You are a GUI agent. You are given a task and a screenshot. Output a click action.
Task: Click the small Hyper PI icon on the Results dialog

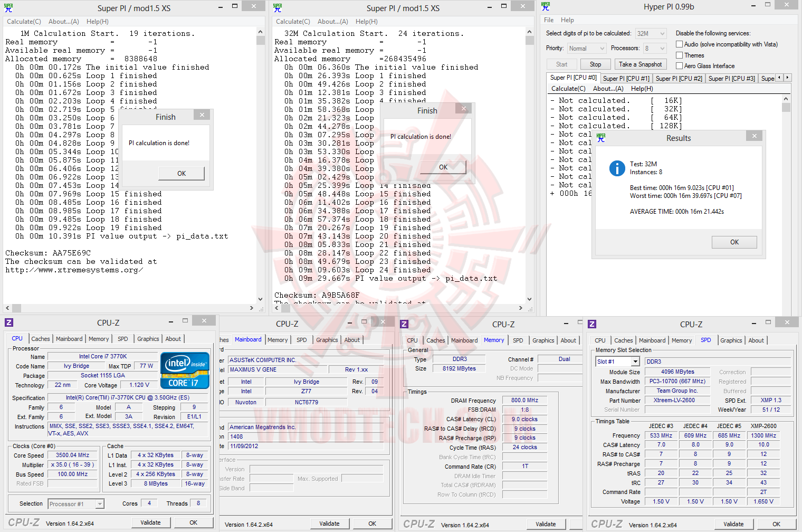pos(601,138)
